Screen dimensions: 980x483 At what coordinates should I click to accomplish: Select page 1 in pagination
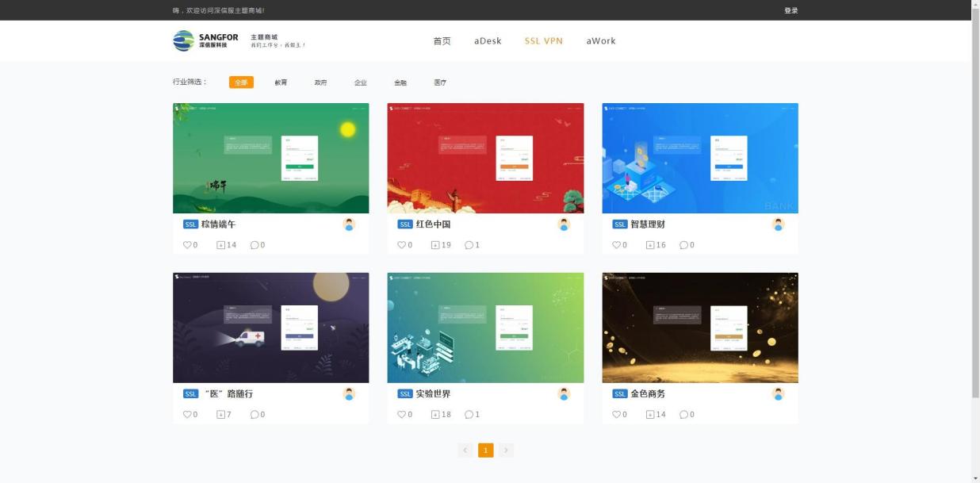click(485, 450)
